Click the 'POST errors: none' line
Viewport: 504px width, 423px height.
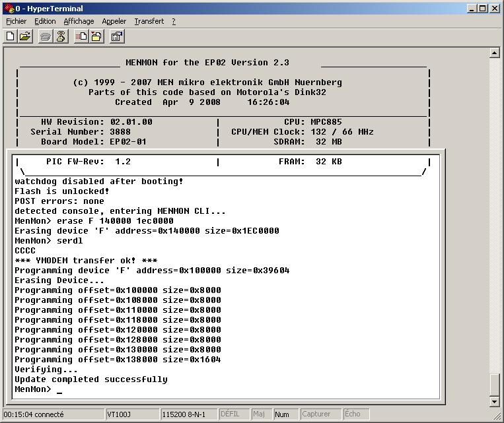click(59, 201)
